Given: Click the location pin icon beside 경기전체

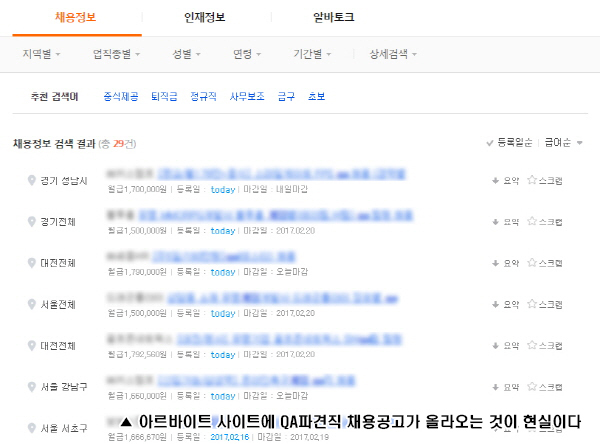Looking at the screenshot, I should click(x=32, y=221).
